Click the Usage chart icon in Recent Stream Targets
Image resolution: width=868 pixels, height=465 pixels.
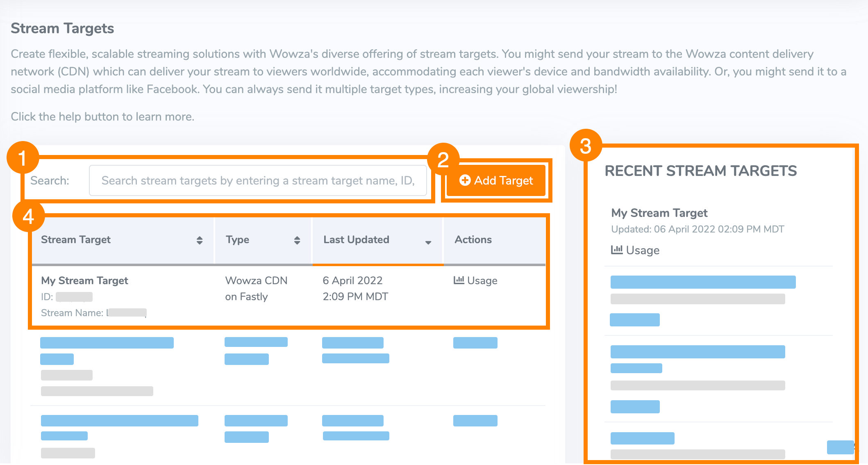pyautogui.click(x=616, y=250)
